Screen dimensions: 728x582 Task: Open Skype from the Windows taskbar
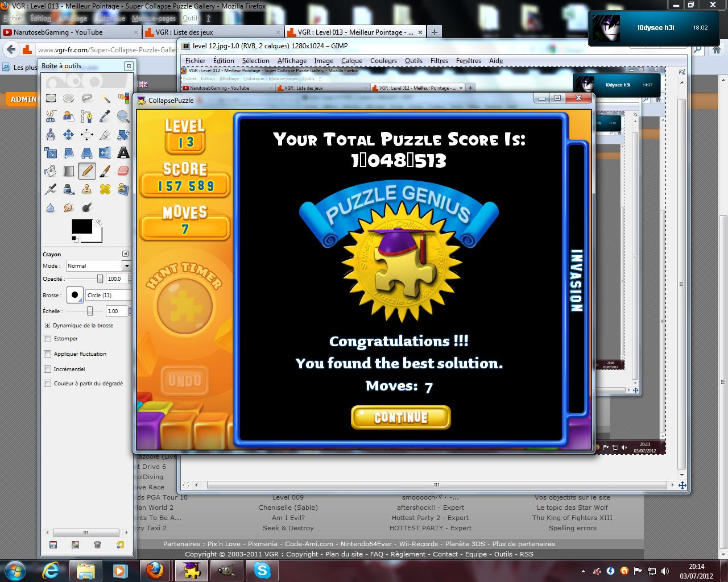point(262,570)
